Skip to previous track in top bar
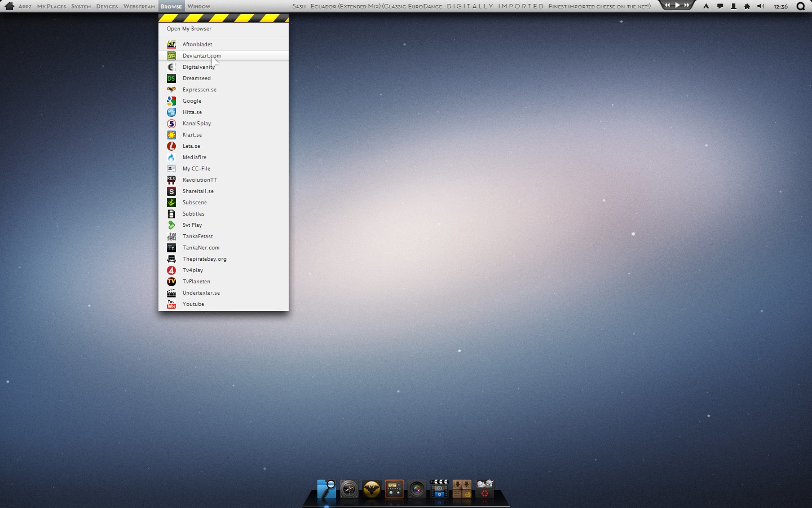Image resolution: width=812 pixels, height=508 pixels. click(x=668, y=5)
